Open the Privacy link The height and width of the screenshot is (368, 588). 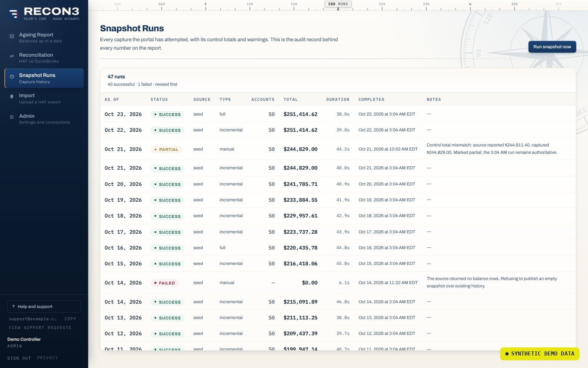(x=47, y=358)
